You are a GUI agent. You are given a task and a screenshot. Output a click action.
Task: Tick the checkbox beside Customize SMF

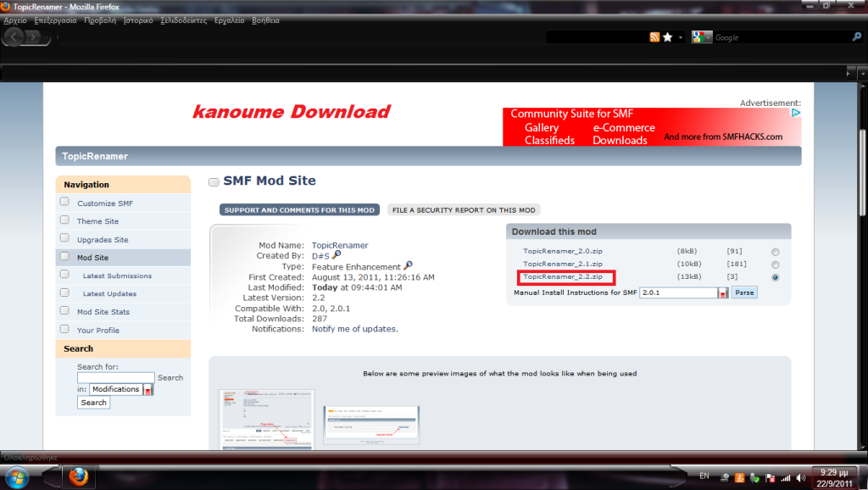point(64,203)
